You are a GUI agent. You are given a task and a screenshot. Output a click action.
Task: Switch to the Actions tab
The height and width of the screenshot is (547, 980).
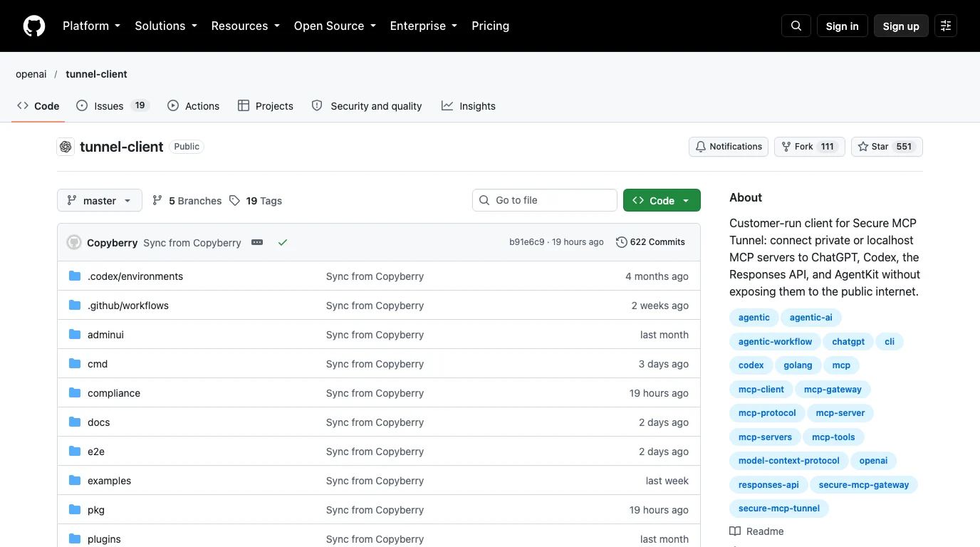pyautogui.click(x=193, y=106)
